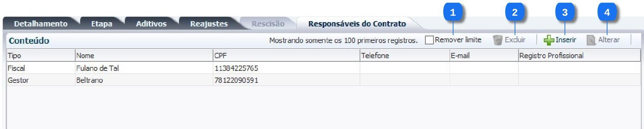Screen dimensions: 644x129
Task: Switch to the Etapa tab
Action: (102, 24)
